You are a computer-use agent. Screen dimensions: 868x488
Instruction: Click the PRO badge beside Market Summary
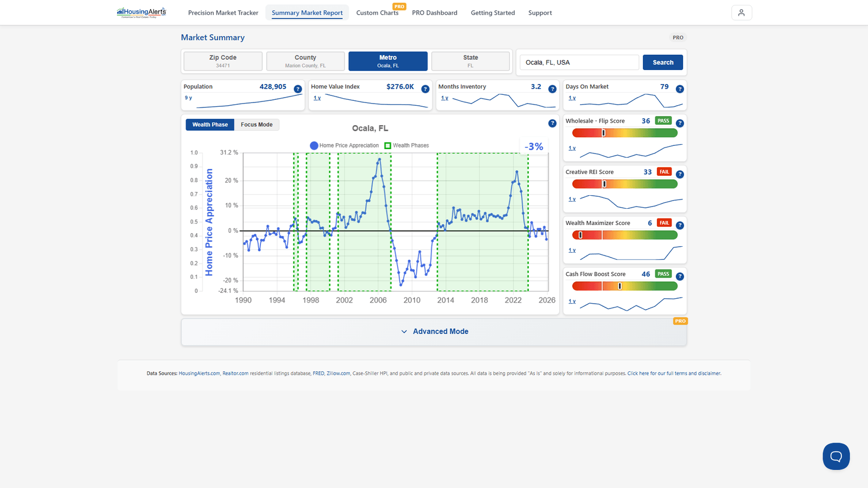coord(678,37)
